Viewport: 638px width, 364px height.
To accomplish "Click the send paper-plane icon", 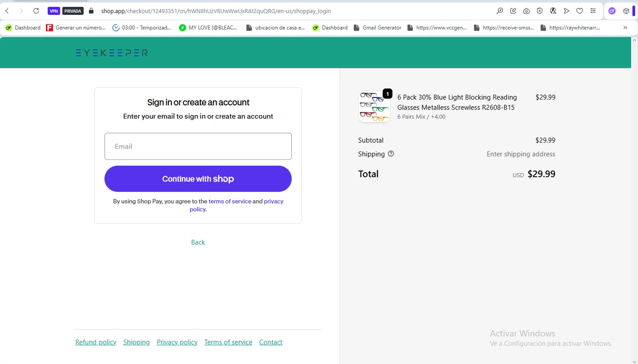I will pyautogui.click(x=567, y=11).
